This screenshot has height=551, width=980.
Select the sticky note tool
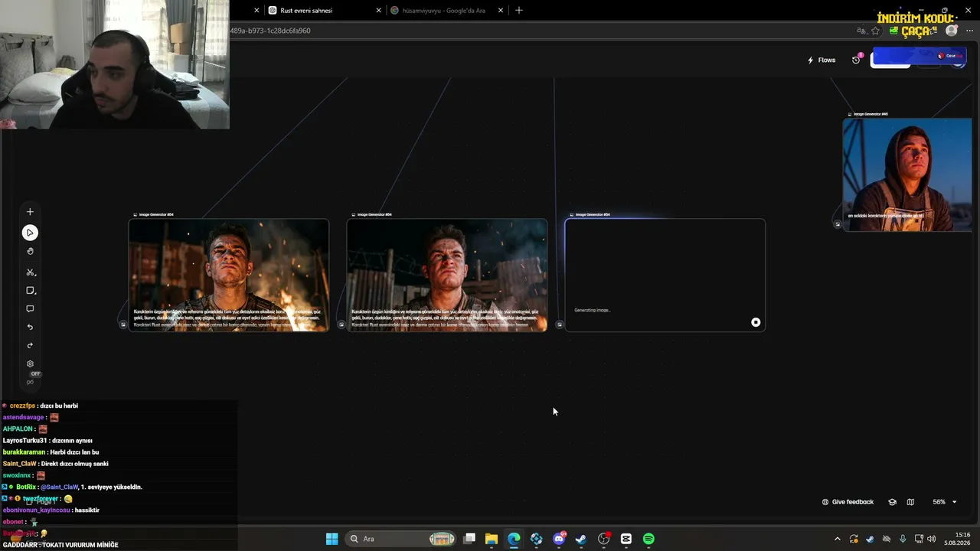(x=30, y=291)
